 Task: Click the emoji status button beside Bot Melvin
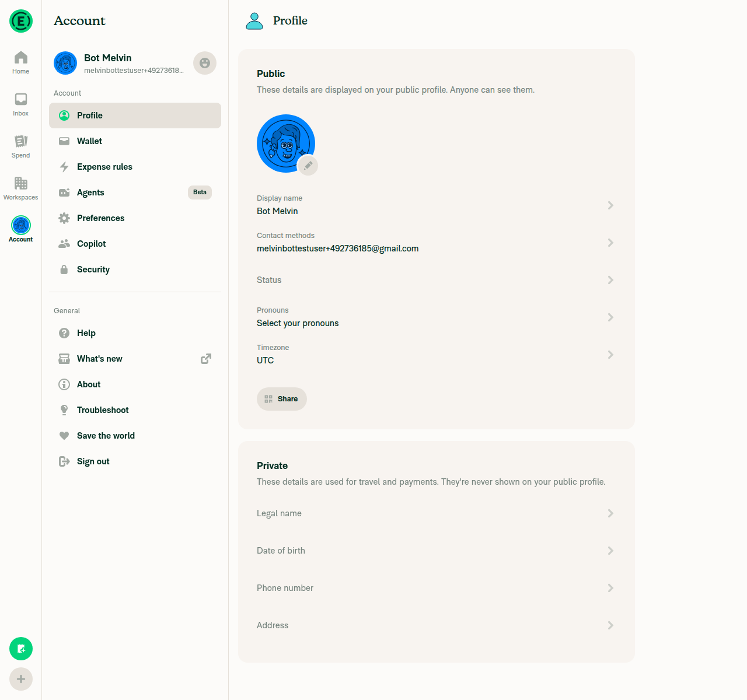coord(205,63)
